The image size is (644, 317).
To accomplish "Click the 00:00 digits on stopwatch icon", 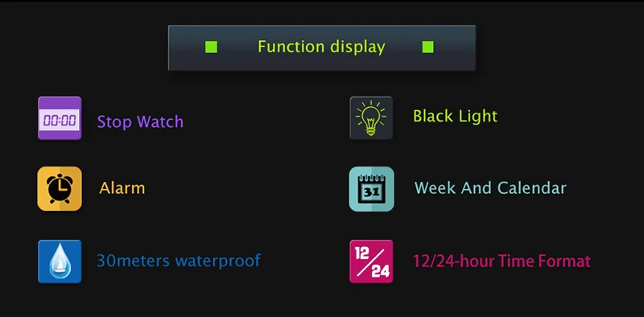I will 60,121.
